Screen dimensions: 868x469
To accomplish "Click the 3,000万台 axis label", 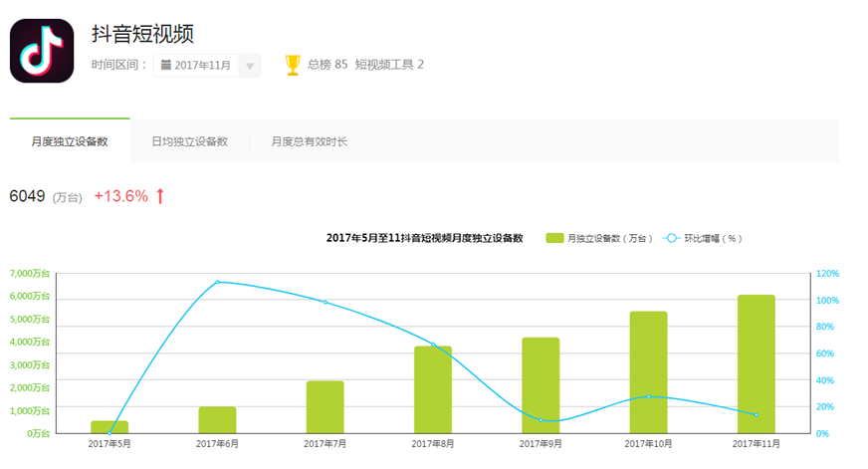I will [x=30, y=364].
